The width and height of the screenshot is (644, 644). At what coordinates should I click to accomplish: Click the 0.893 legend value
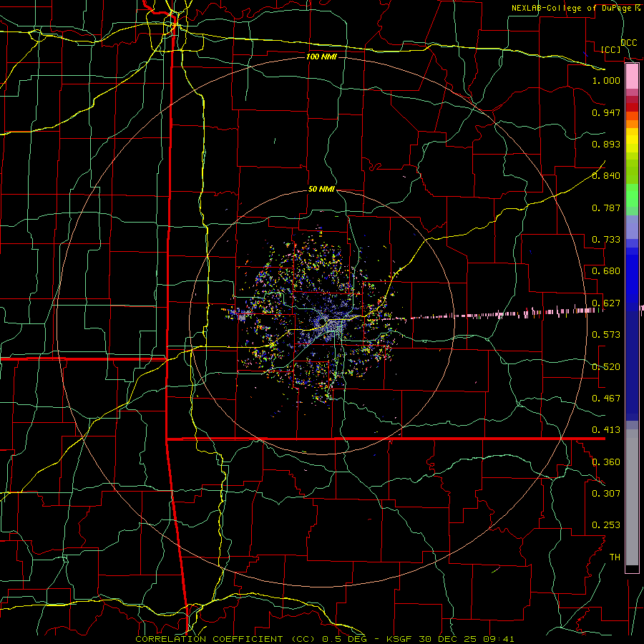pyautogui.click(x=606, y=144)
